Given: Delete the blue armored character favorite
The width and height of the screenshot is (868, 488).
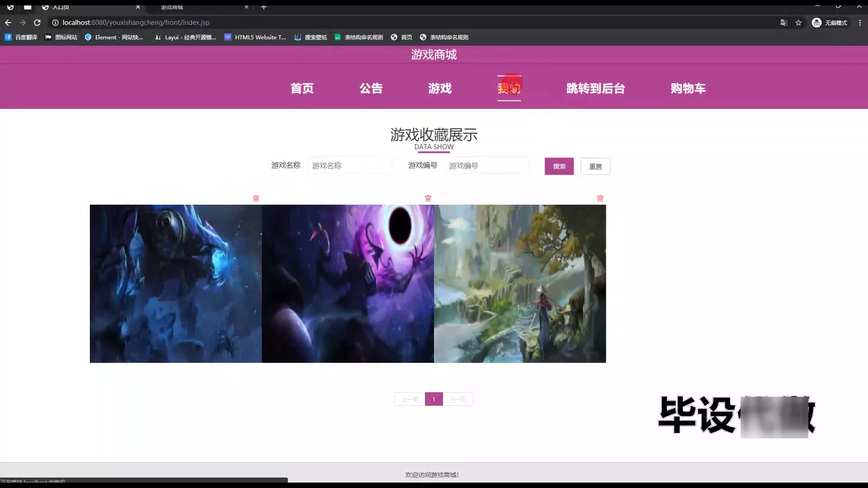Looking at the screenshot, I should [x=256, y=198].
